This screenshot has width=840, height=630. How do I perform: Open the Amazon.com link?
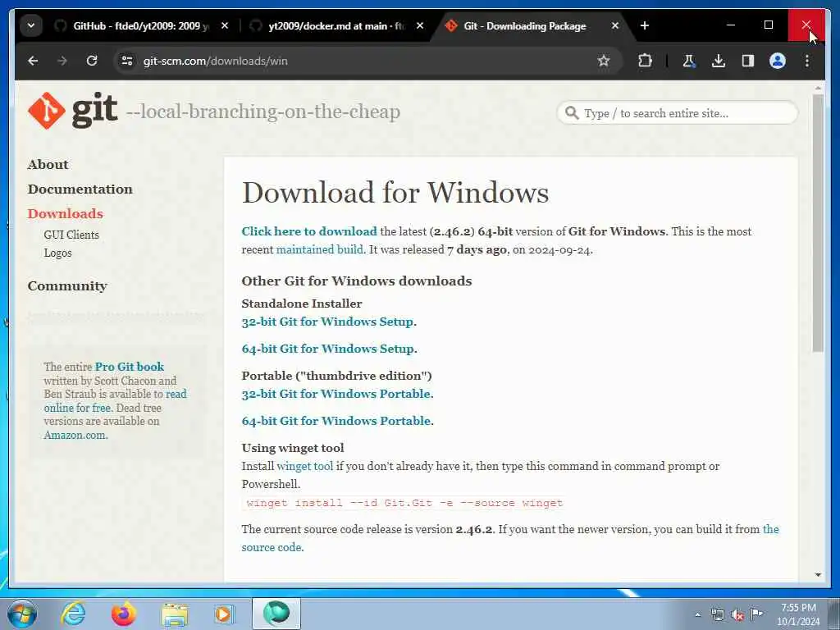point(75,435)
